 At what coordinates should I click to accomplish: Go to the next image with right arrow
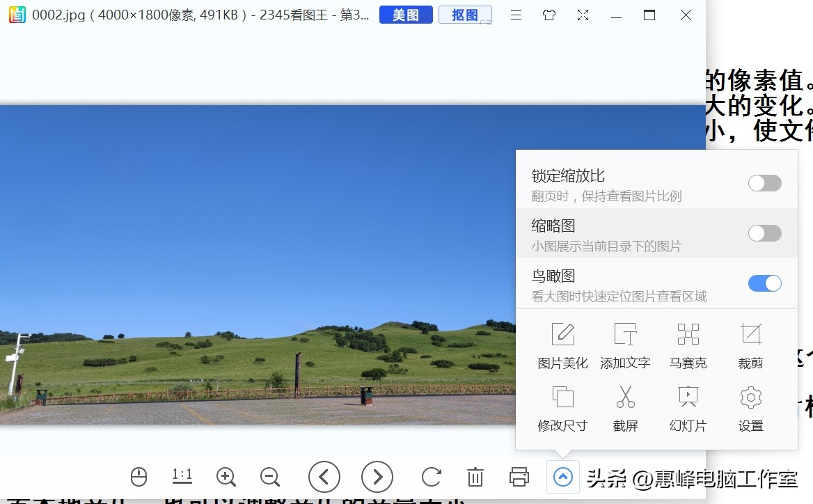[x=377, y=477]
